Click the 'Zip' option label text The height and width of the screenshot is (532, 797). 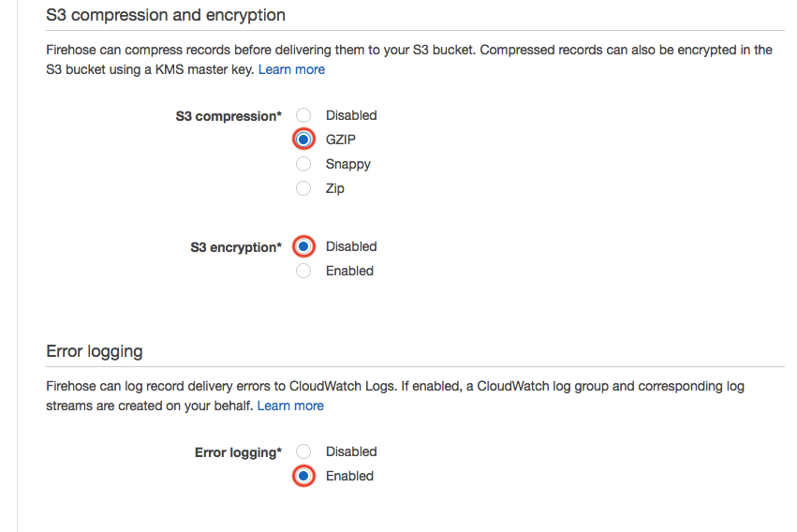(x=335, y=188)
